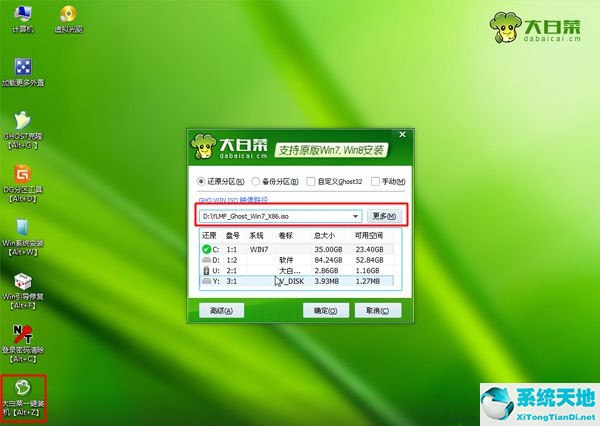The image size is (600, 426).
Task: Click the 23.40GB free space cell
Action: [x=369, y=250]
